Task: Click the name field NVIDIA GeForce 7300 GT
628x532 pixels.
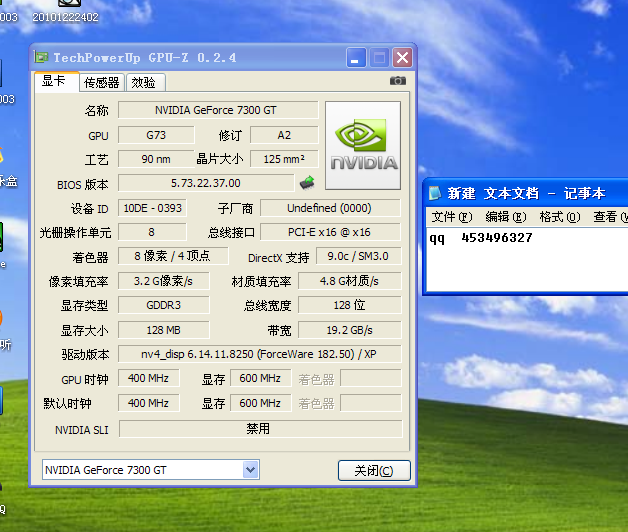Action: point(218,110)
